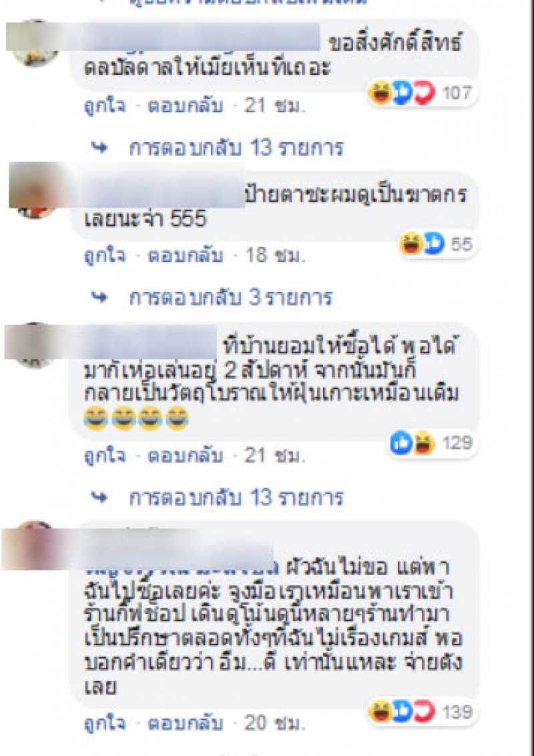The width and height of the screenshot is (534, 756).
Task: Open reactions summary showing 107 reactions
Action: [x=422, y=93]
